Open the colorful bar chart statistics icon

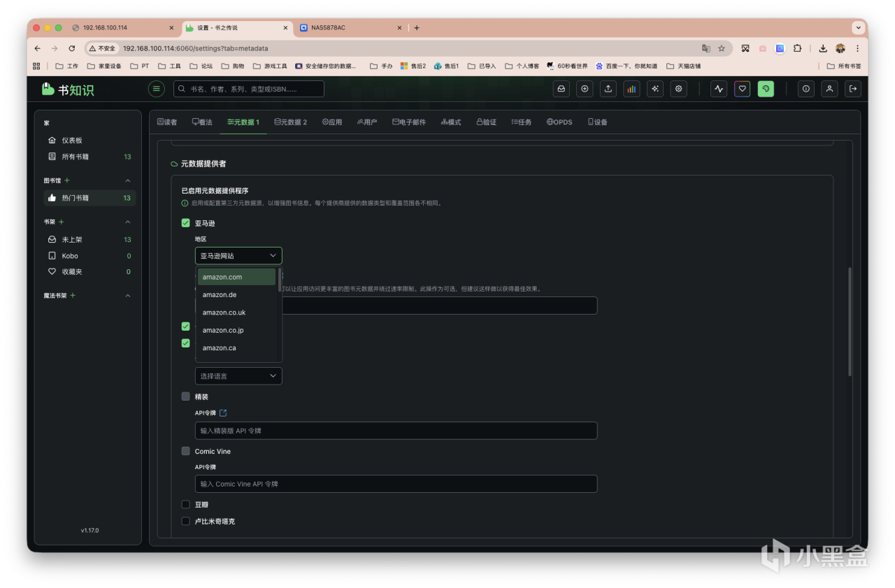[631, 89]
